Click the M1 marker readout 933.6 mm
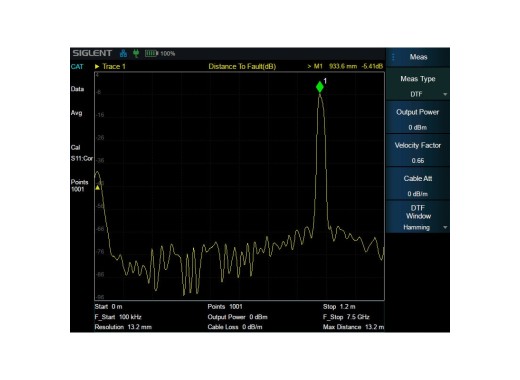The height and width of the screenshot is (380, 520). tap(345, 66)
